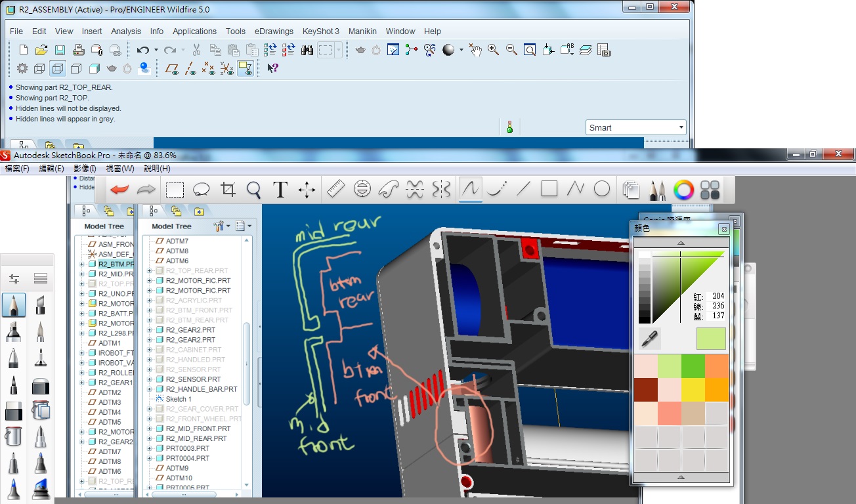Click the green saturation triangle in color panel
Image resolution: width=856 pixels, height=504 pixels.
click(x=689, y=286)
